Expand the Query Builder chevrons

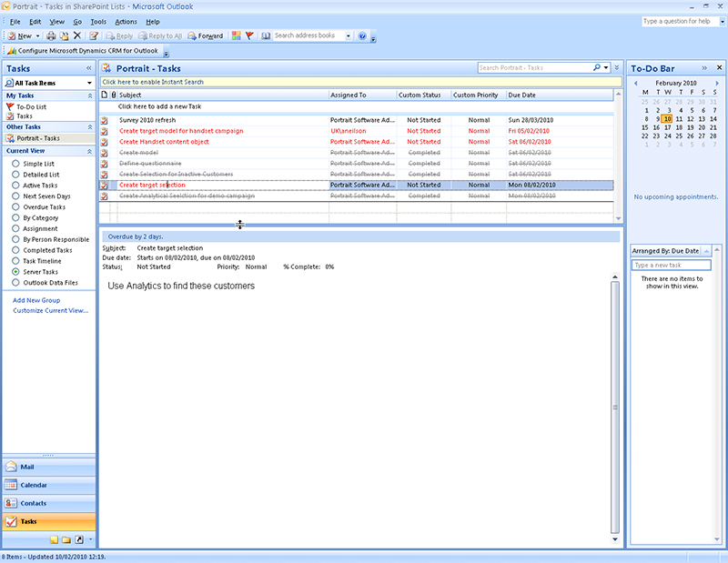[x=617, y=68]
